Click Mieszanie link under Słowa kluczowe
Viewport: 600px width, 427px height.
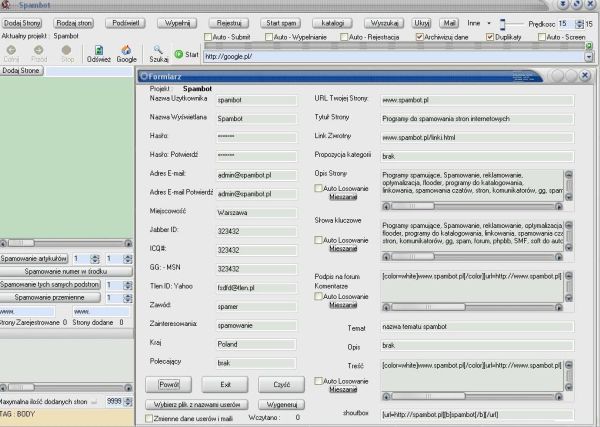click(x=343, y=249)
